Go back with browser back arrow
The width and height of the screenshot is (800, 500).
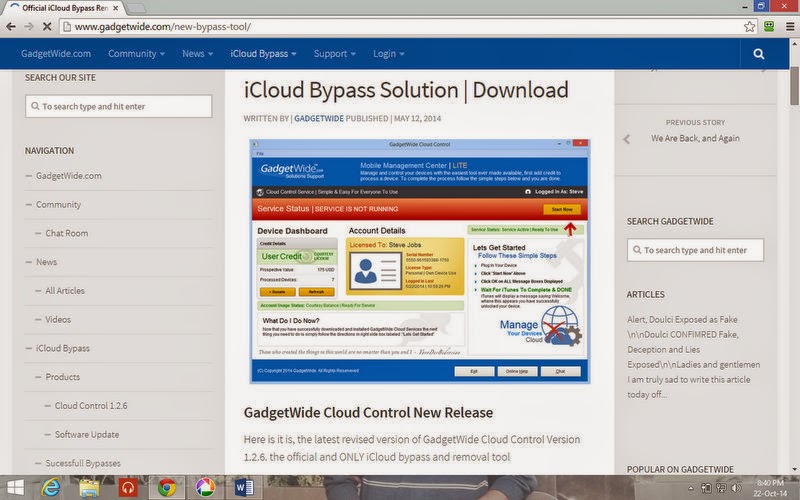coord(11,27)
